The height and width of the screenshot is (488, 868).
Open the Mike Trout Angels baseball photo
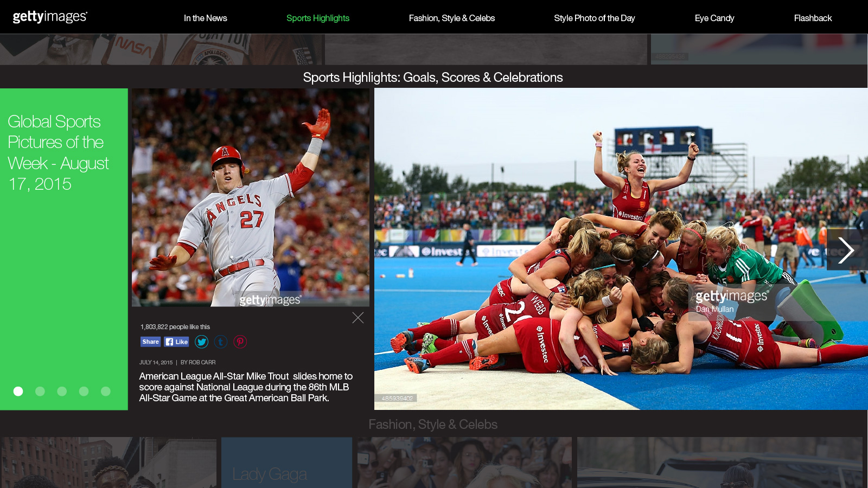click(x=251, y=197)
